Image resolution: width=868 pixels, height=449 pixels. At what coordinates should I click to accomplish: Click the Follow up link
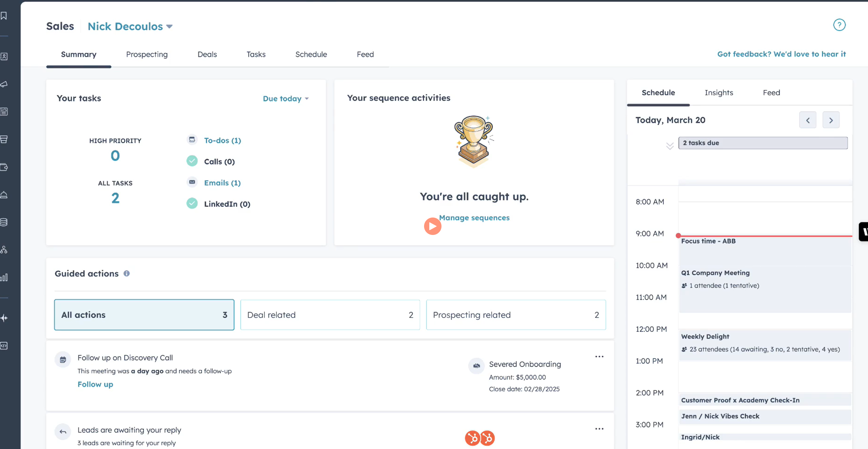pos(95,385)
